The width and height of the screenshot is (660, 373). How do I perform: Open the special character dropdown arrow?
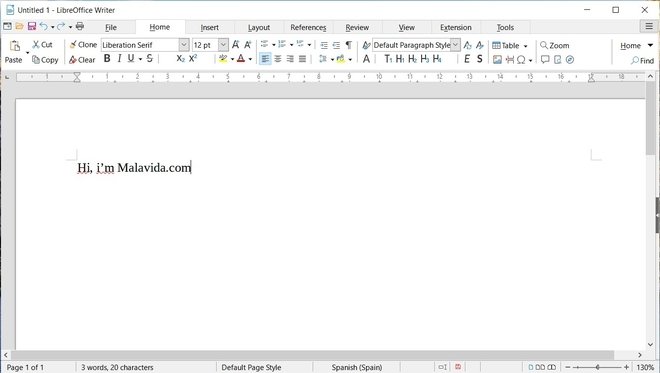530,60
